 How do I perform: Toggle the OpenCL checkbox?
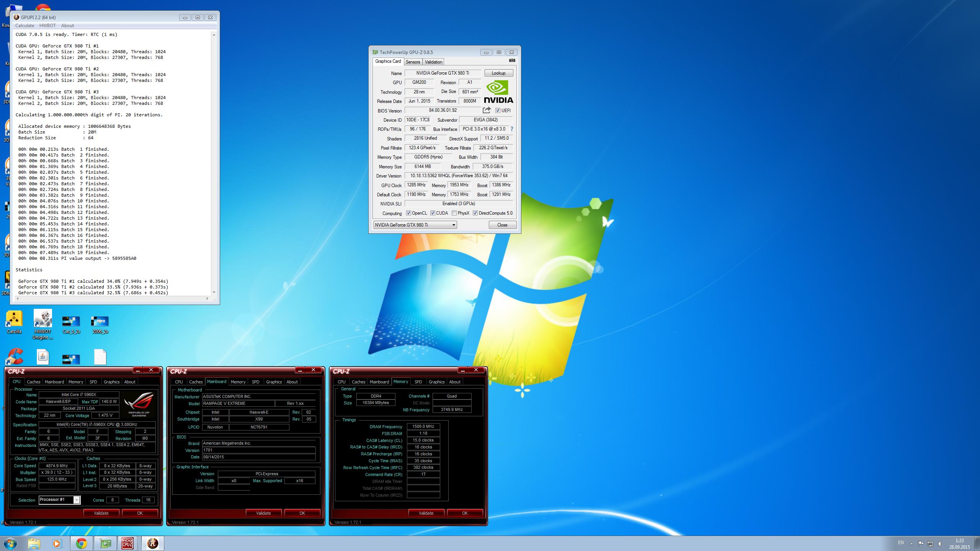(408, 213)
